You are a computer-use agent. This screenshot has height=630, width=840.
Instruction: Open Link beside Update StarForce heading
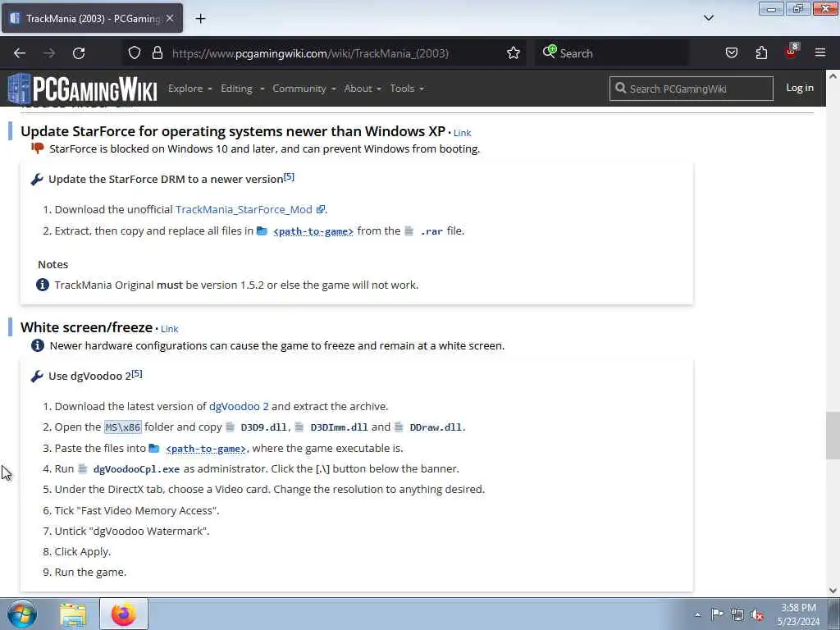coord(462,133)
